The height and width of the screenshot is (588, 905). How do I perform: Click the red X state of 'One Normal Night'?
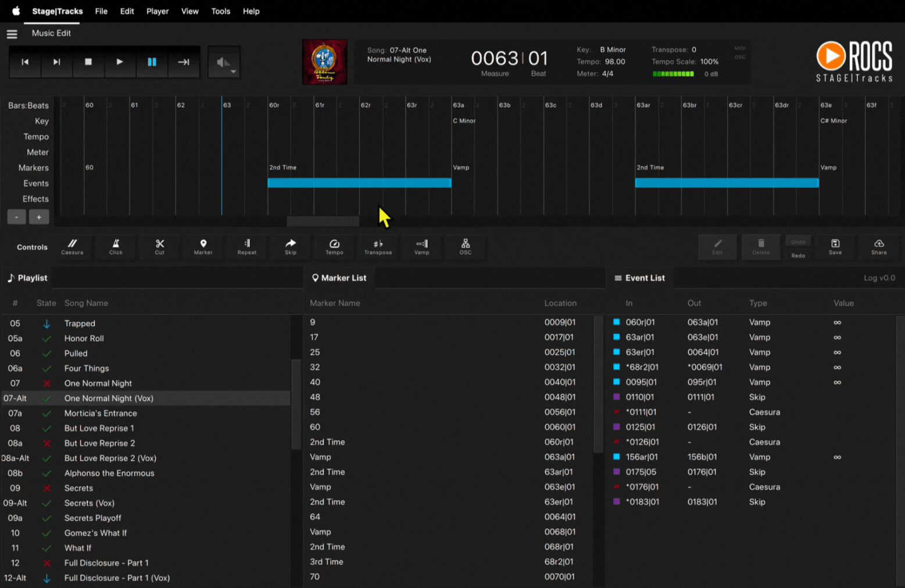46,383
